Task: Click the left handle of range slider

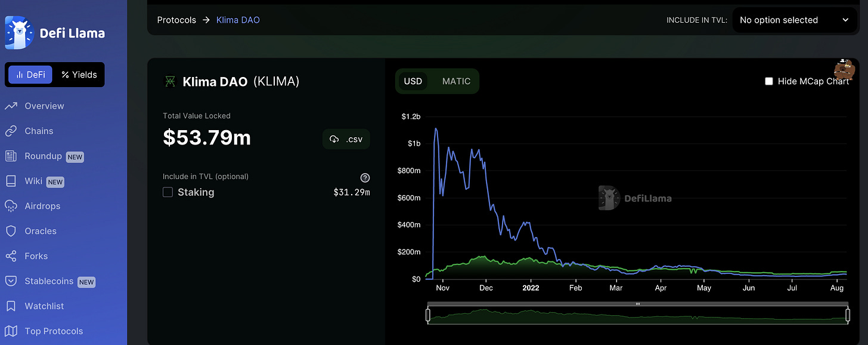Action: (428, 315)
